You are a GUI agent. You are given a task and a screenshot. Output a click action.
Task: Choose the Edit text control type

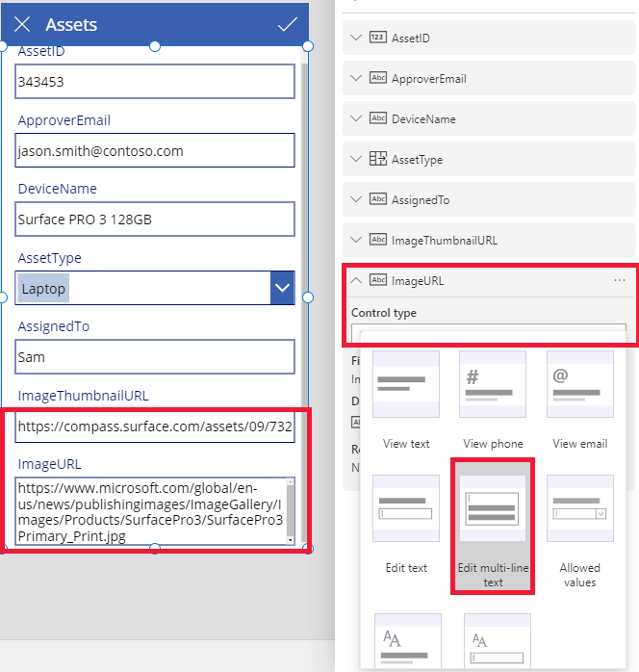click(406, 525)
